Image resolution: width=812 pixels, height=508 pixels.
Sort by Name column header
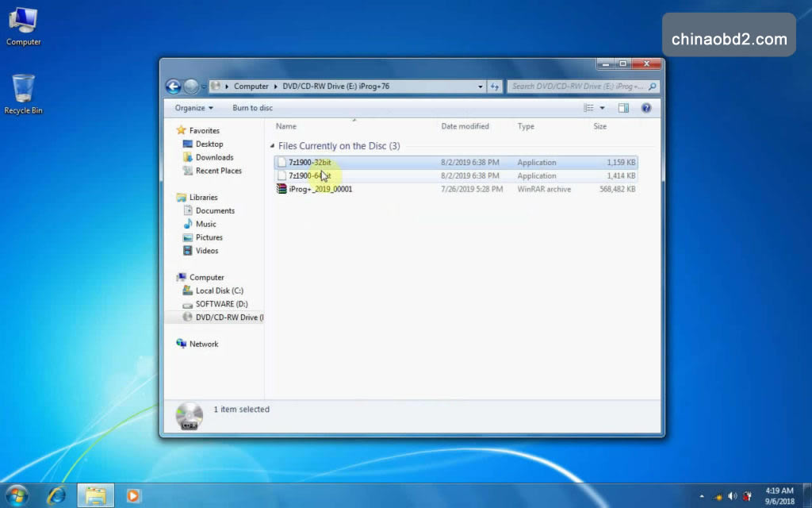285,126
